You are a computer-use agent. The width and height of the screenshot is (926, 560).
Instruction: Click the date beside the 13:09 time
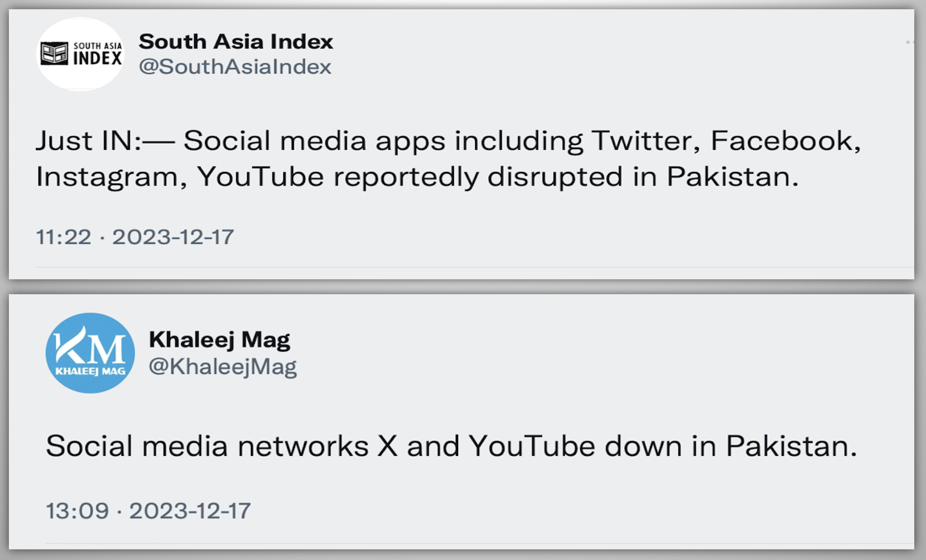coord(190,511)
